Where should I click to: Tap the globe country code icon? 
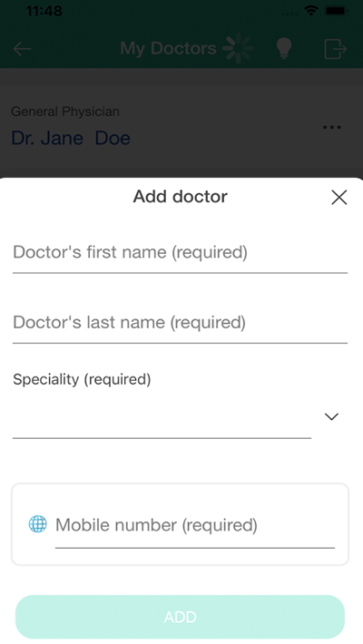coord(38,524)
